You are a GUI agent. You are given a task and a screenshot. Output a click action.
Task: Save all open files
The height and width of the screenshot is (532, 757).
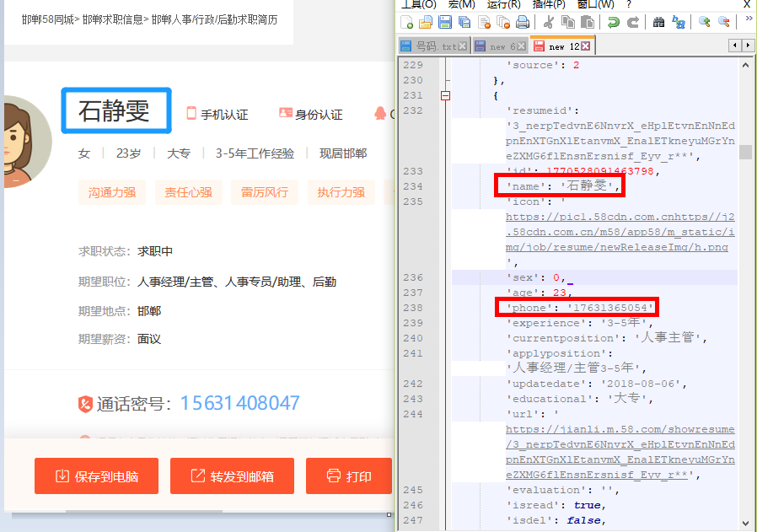464,22
